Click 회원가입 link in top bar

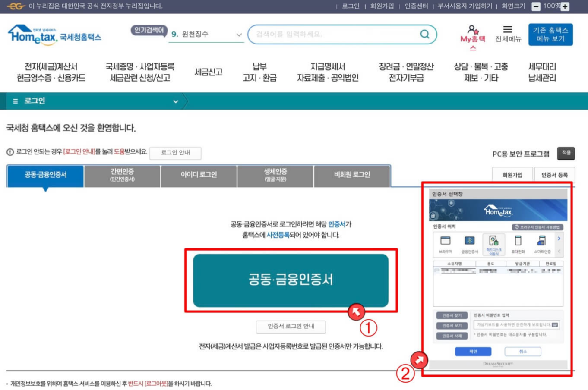382,6
